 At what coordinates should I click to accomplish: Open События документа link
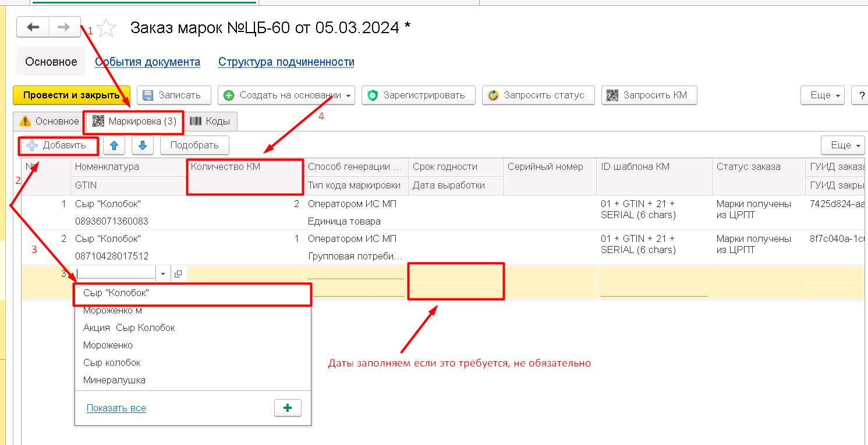point(148,62)
